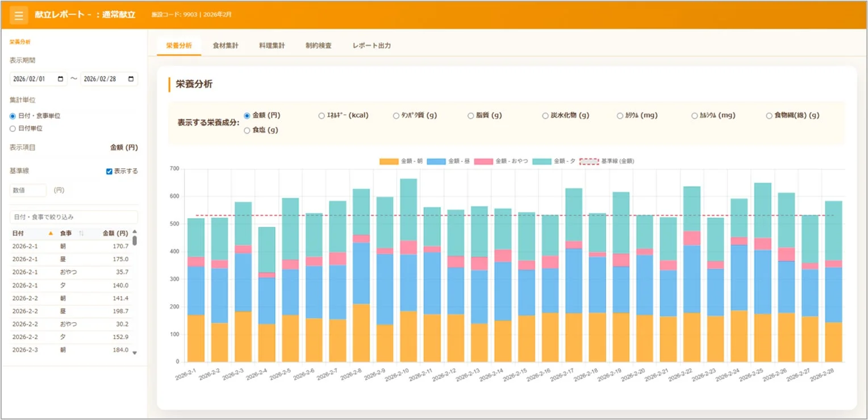Select 日付単位 radio button
The width and height of the screenshot is (868, 420).
click(13, 128)
